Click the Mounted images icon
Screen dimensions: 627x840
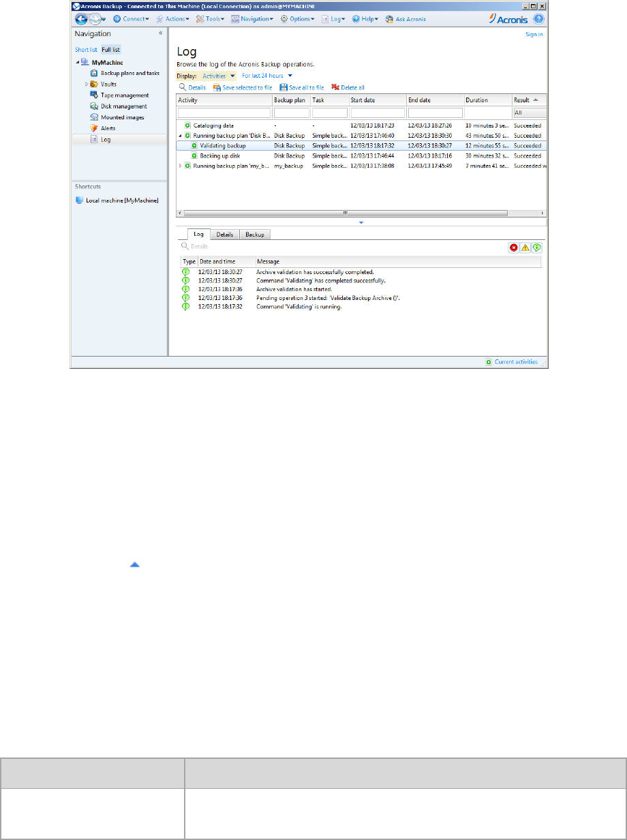94,117
